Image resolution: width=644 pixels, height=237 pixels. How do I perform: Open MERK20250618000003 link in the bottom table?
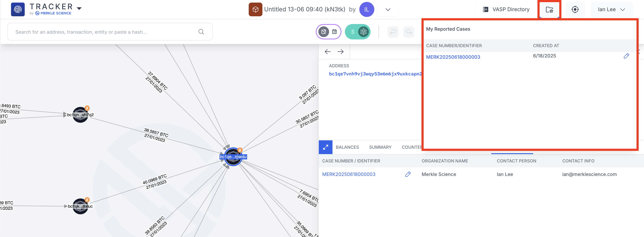pyautogui.click(x=349, y=174)
